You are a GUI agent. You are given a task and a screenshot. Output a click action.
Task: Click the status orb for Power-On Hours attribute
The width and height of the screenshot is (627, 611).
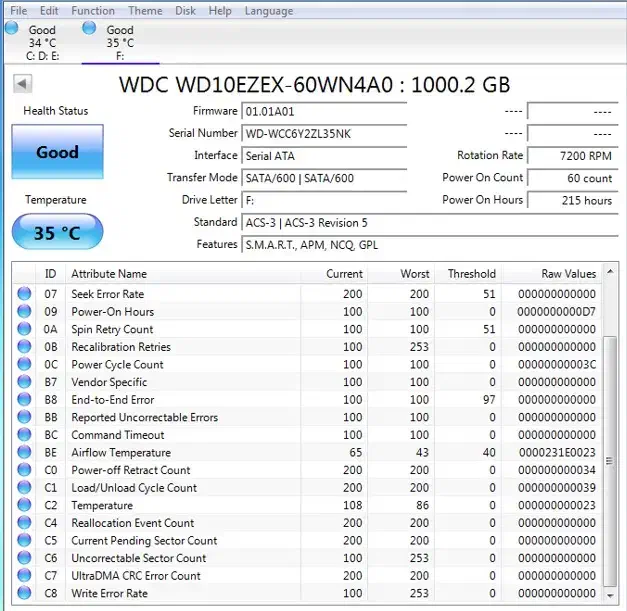pyautogui.click(x=24, y=312)
